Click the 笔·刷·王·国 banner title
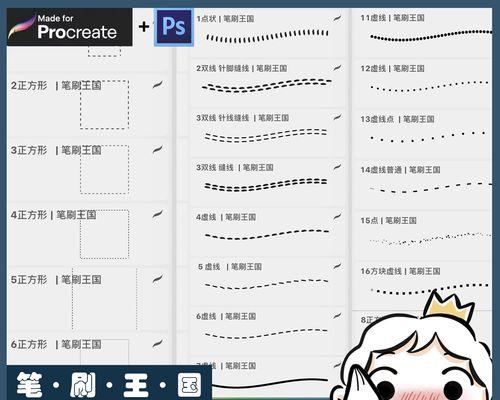This screenshot has width=500, height=400. coord(109,385)
